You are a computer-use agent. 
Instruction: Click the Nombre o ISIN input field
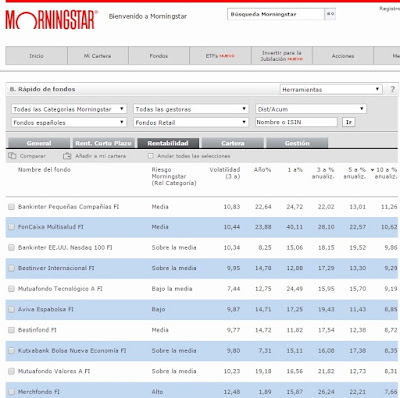pyautogui.click(x=296, y=122)
